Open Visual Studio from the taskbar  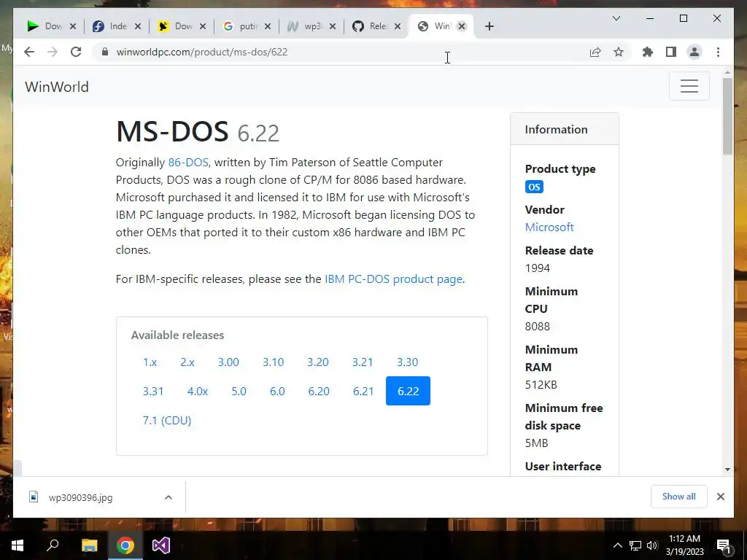click(161, 545)
